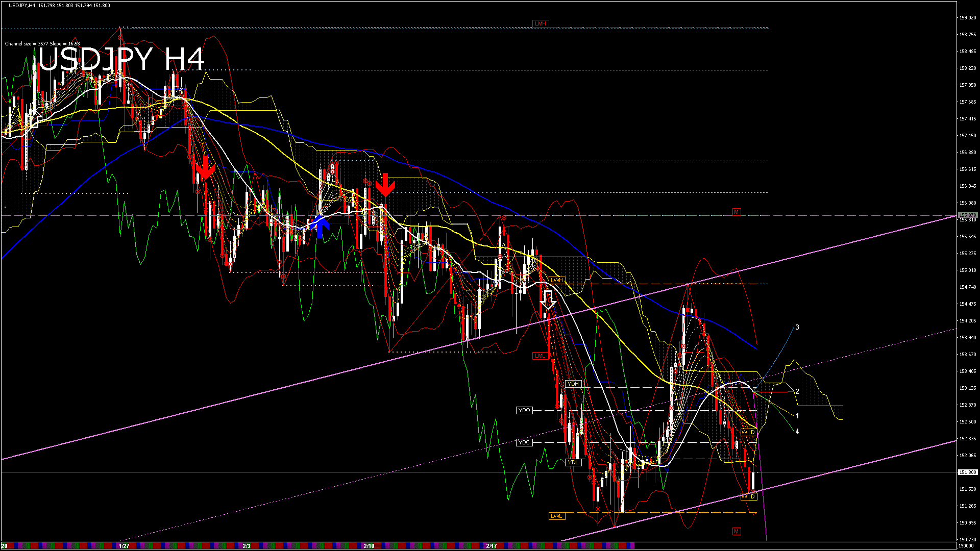Click the 158.220 price scale label
This screenshot has width=980, height=551.
pos(968,68)
